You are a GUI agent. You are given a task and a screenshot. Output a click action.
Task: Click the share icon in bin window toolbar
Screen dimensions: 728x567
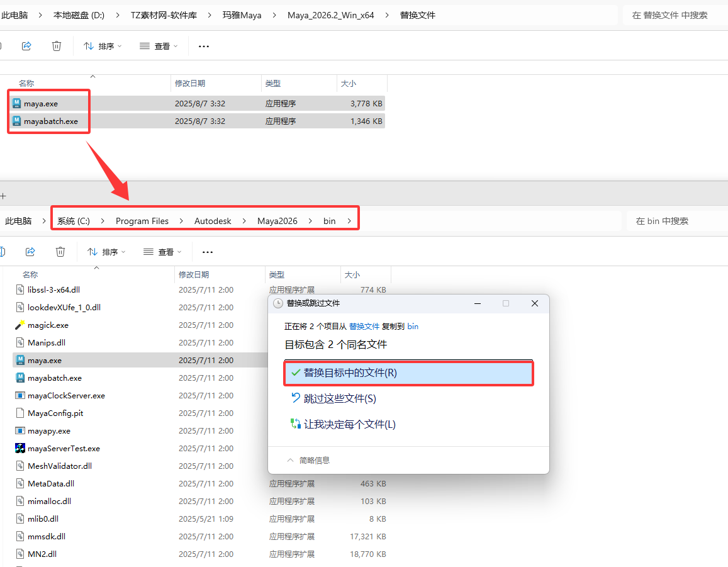[30, 252]
